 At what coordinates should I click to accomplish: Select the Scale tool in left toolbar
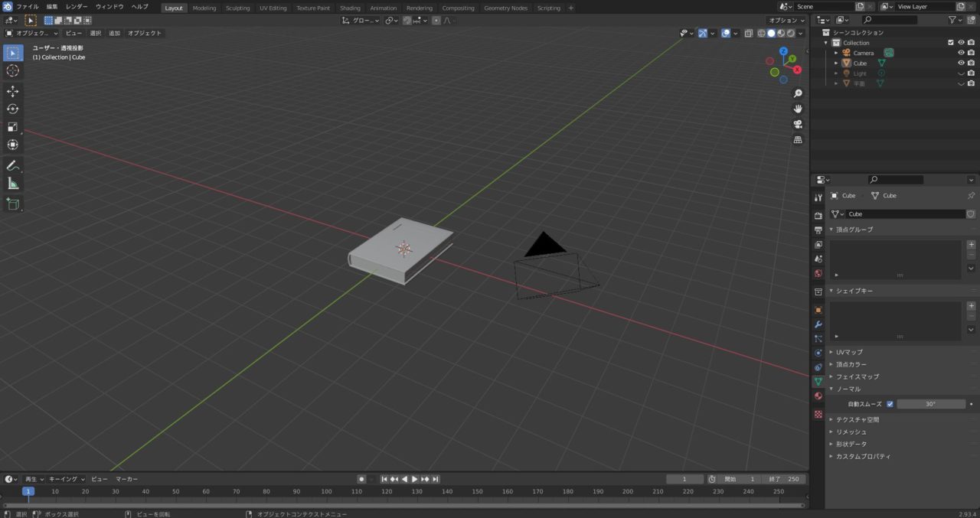pyautogui.click(x=13, y=127)
